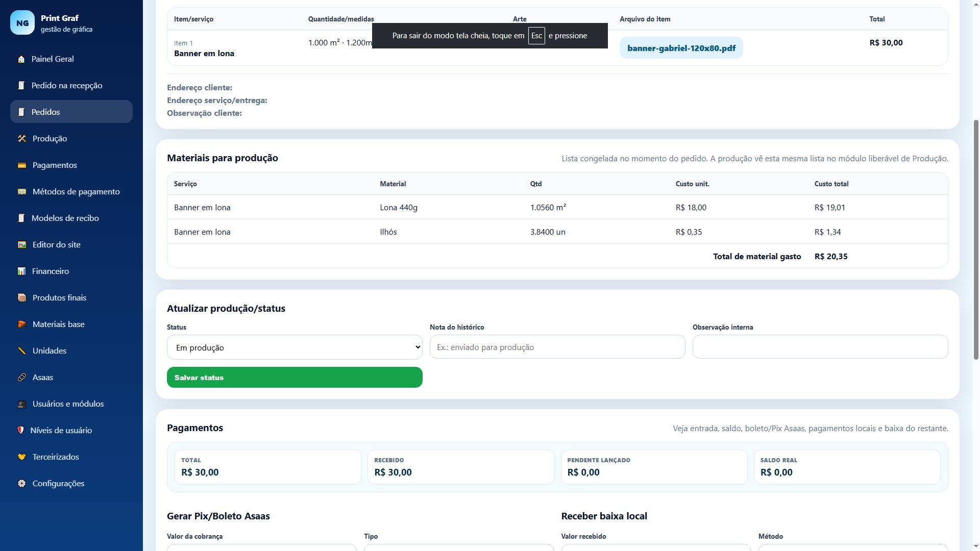Click the 3.8400 un quantity cell
980x551 pixels.
pyautogui.click(x=548, y=232)
